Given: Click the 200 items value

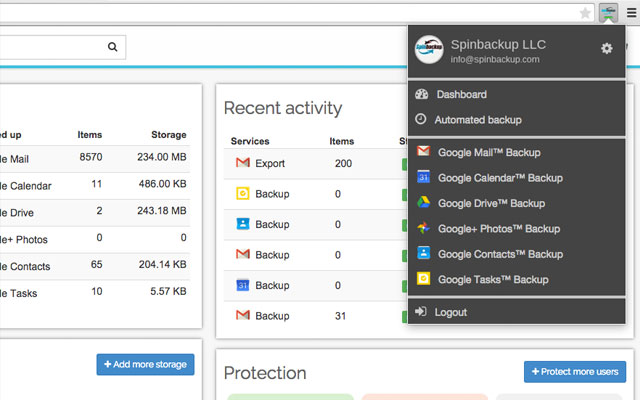Looking at the screenshot, I should [x=343, y=163].
